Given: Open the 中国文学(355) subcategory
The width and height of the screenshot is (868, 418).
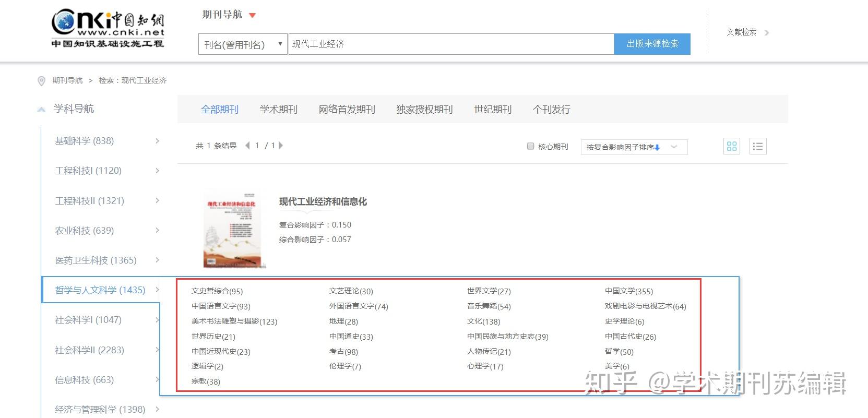Looking at the screenshot, I should (x=629, y=291).
